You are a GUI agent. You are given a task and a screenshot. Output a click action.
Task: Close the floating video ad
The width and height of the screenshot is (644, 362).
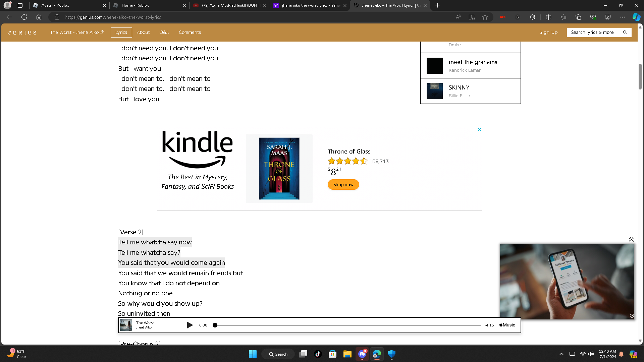coord(632,240)
